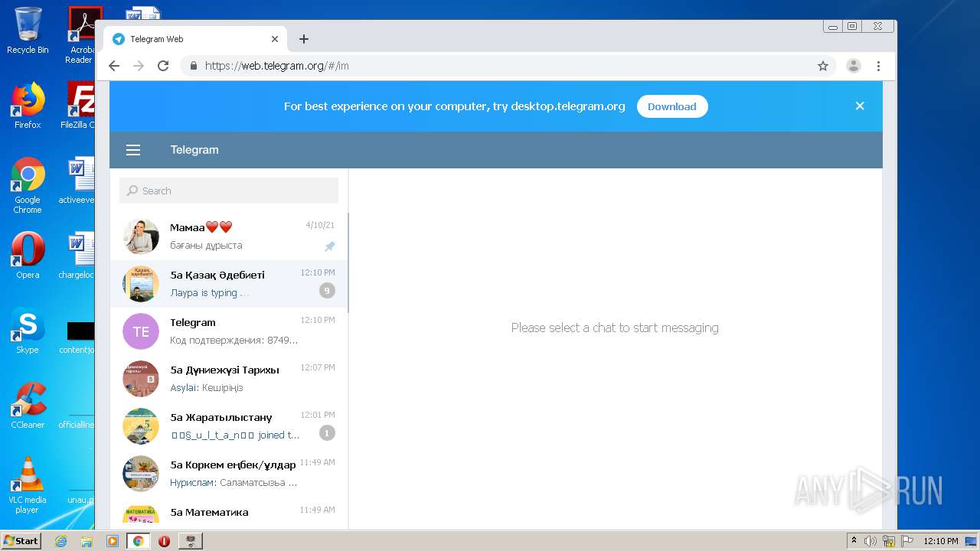Screen dimensions: 980x551
Task: Reload the Telegram Web page
Action: coord(163,66)
